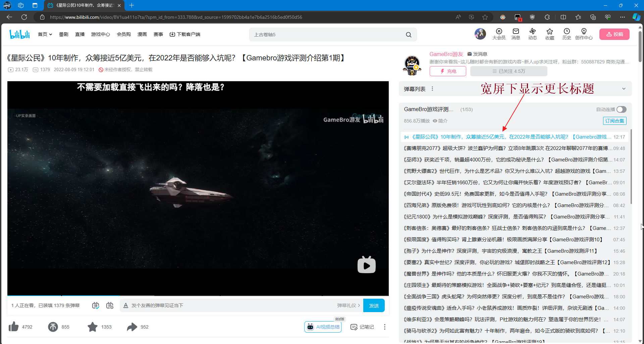Play 《赛博朋克2077》 video in playlist
This screenshot has height=344, width=644.
[514, 148]
